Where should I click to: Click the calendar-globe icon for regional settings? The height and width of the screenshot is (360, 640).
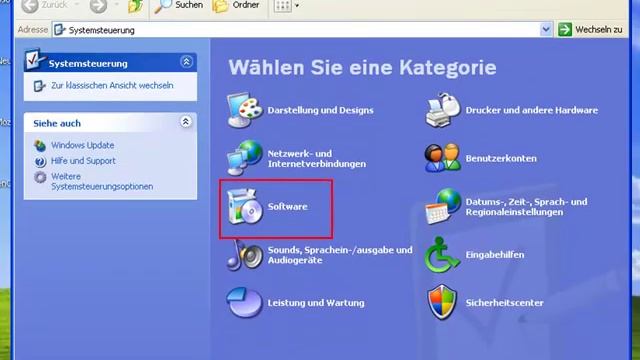tap(443, 207)
